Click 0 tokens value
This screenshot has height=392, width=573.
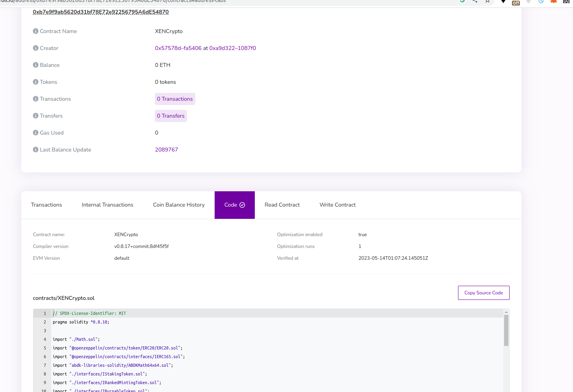165,82
